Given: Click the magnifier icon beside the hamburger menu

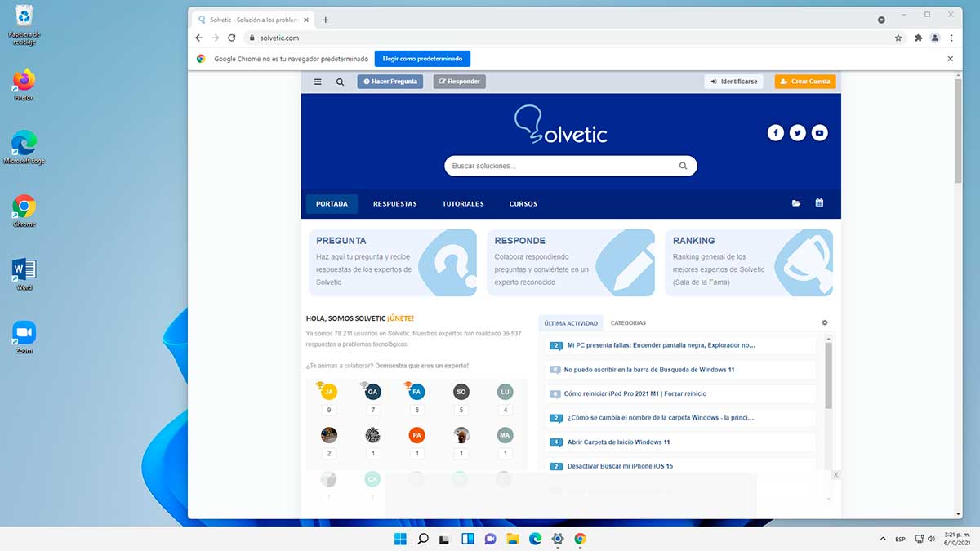Looking at the screenshot, I should pyautogui.click(x=340, y=82).
